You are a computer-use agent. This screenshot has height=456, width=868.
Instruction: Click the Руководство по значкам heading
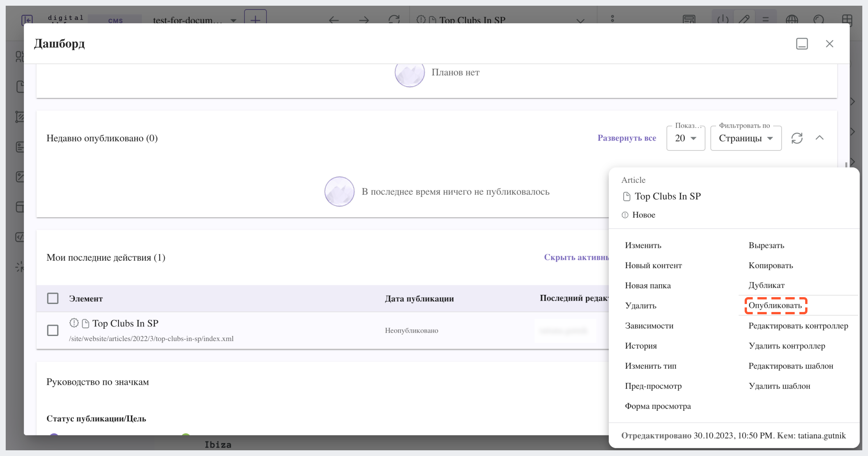(x=97, y=382)
